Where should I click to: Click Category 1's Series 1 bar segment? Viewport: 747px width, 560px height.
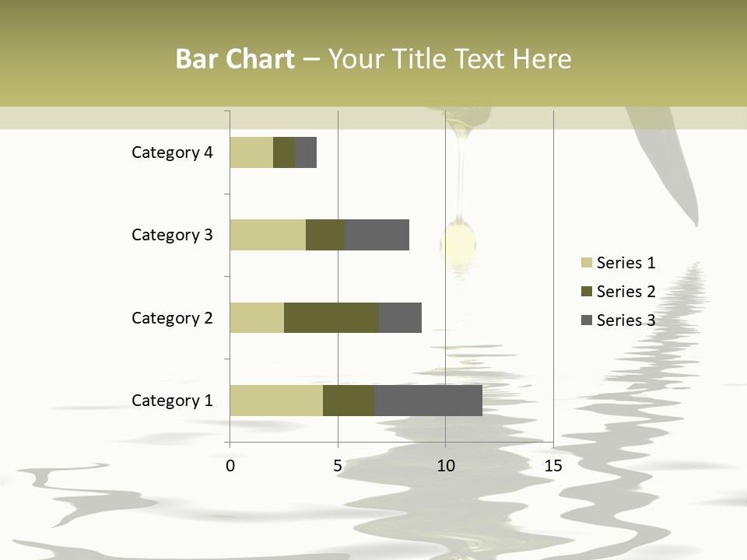pos(276,401)
